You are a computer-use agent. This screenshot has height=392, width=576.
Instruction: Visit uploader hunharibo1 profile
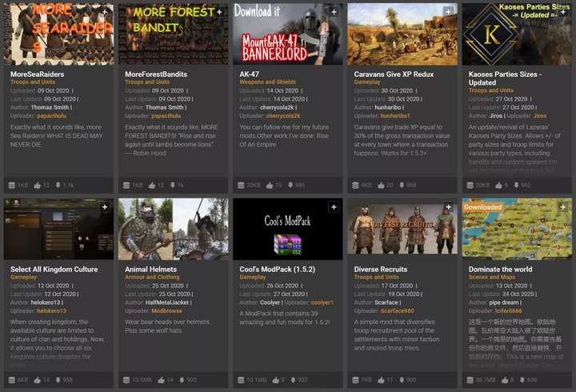(x=395, y=116)
